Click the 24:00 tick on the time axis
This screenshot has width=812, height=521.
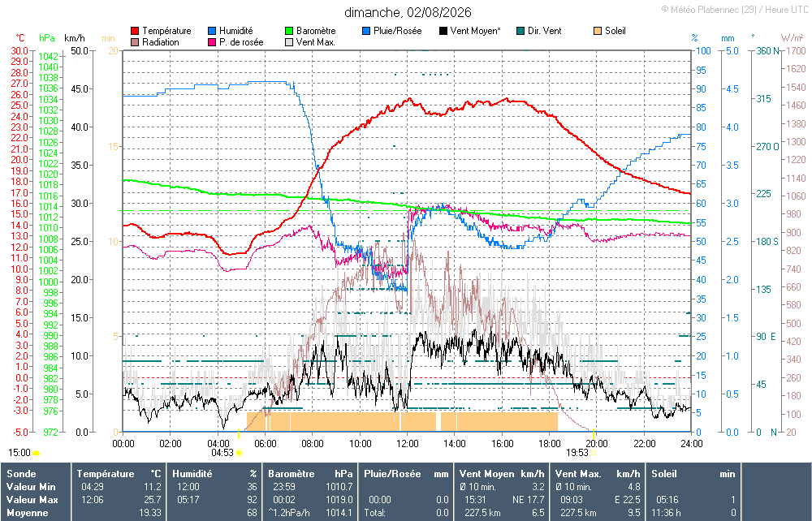tap(691, 444)
